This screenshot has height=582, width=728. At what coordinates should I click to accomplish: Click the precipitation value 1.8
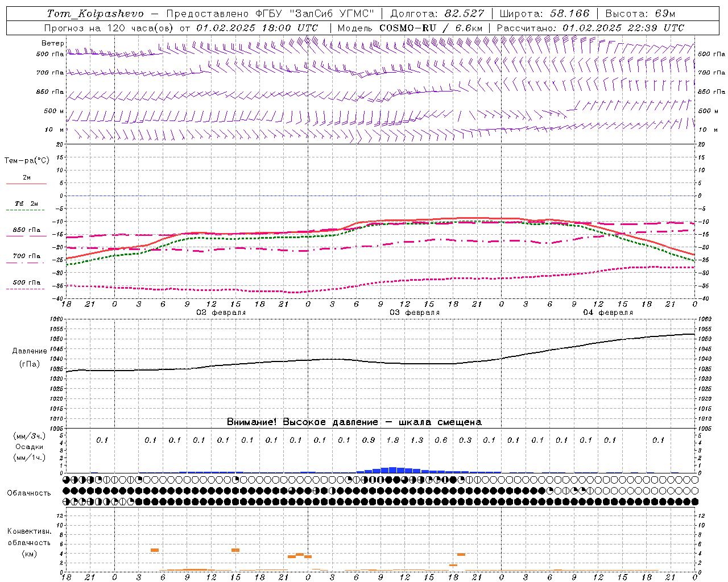pos(392,440)
